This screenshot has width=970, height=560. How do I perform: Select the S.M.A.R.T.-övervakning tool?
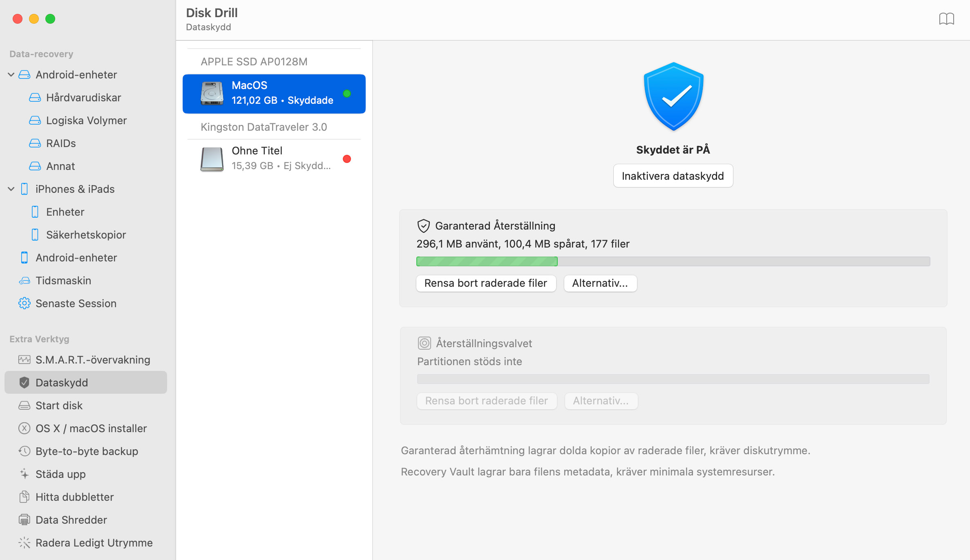[93, 359]
